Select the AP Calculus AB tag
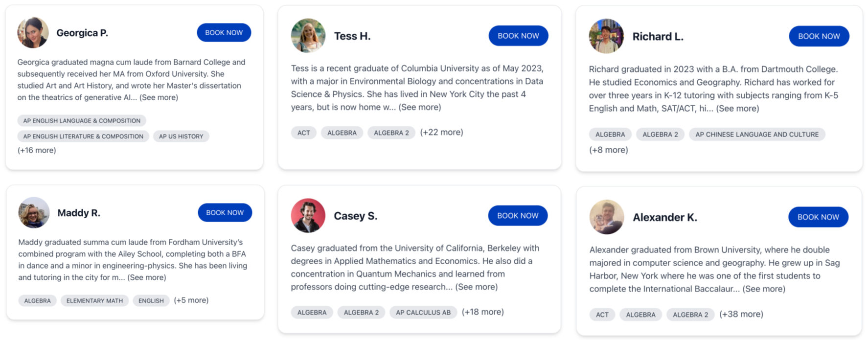This screenshot has height=340, width=868. (423, 313)
